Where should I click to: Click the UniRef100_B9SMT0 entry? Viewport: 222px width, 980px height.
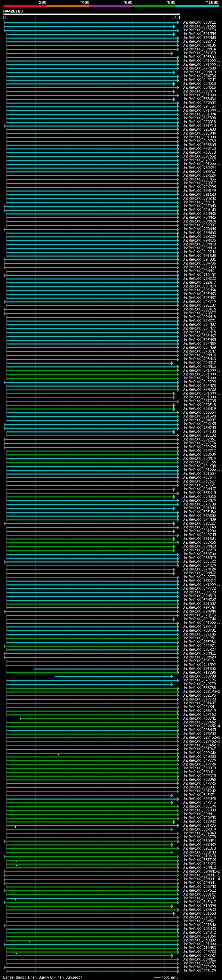click(199, 91)
